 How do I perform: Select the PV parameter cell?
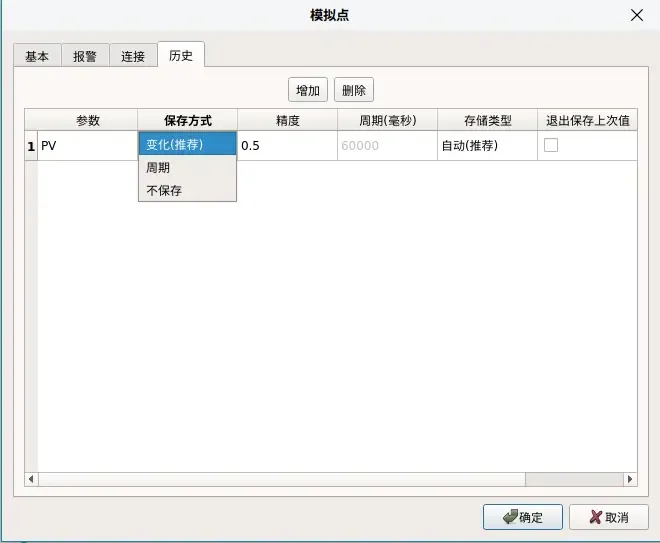pyautogui.click(x=88, y=146)
